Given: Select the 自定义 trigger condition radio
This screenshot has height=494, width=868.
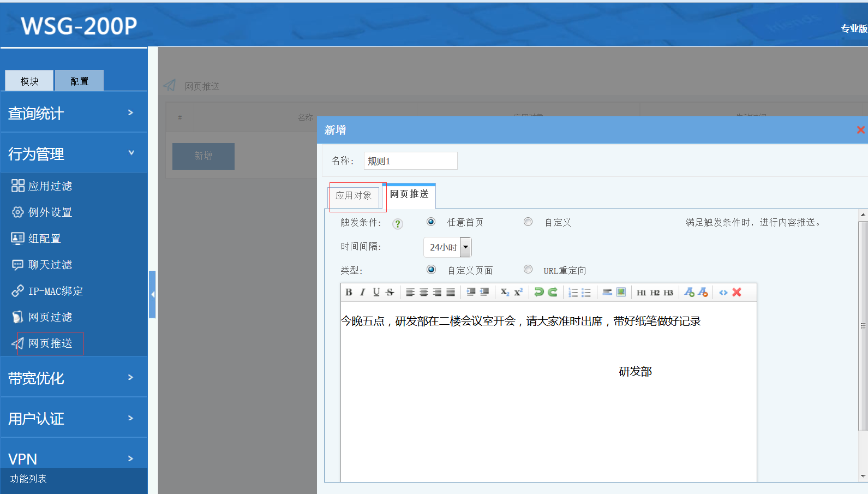Looking at the screenshot, I should point(528,222).
